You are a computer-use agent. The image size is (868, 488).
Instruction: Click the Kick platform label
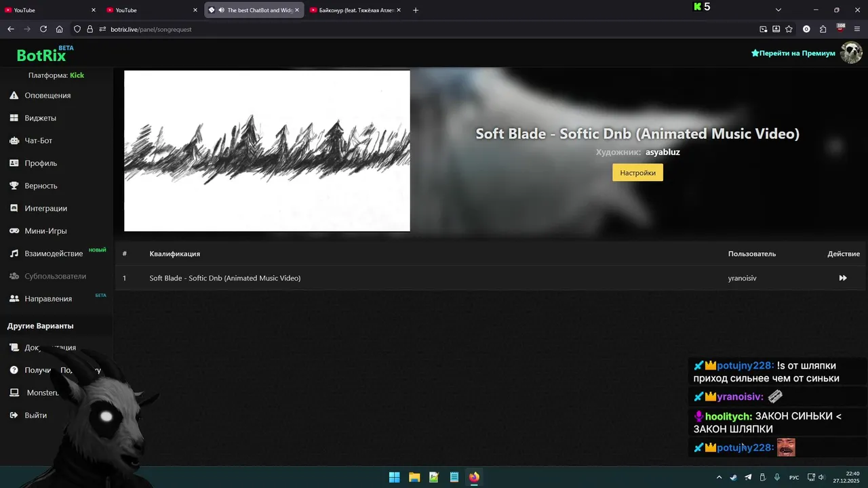pyautogui.click(x=77, y=75)
